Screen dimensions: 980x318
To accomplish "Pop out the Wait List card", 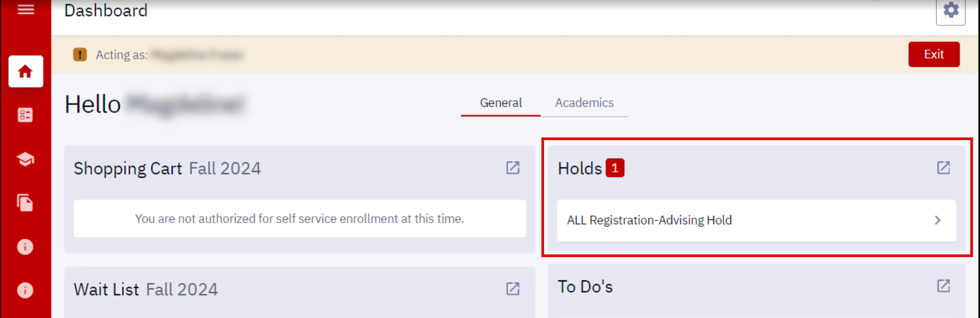I will click(x=513, y=289).
